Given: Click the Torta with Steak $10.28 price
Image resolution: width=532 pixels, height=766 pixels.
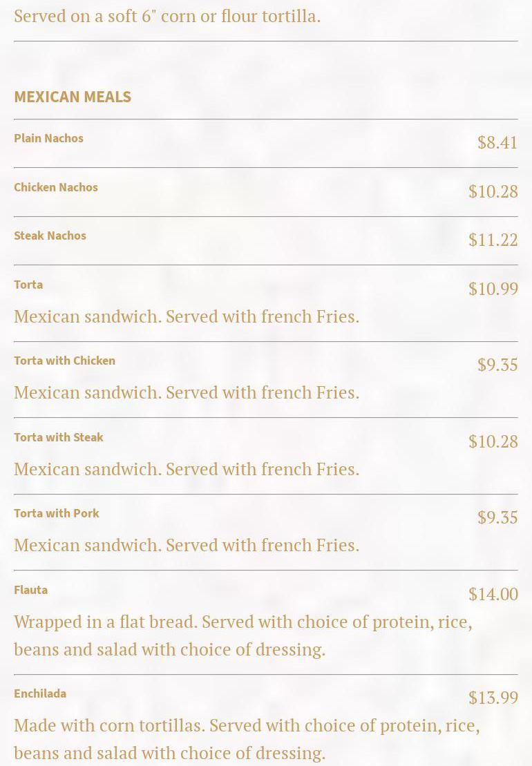Looking at the screenshot, I should click(493, 441).
